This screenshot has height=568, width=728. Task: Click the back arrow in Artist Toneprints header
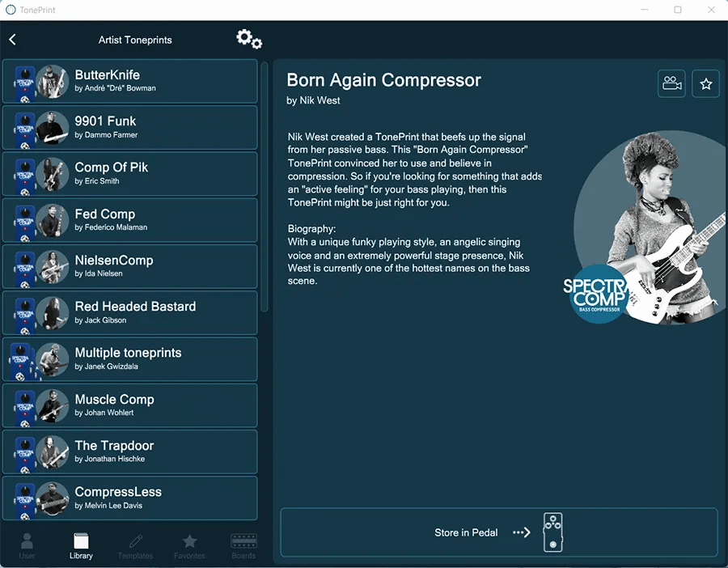click(x=12, y=40)
